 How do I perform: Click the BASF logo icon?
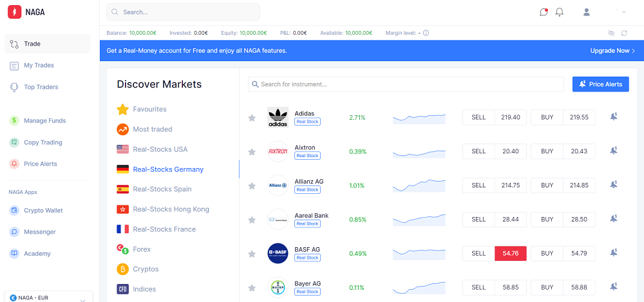pos(278,253)
